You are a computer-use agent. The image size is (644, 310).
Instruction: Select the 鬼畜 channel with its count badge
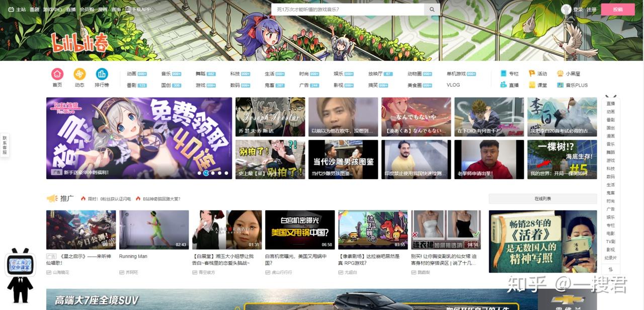[x=275, y=85]
